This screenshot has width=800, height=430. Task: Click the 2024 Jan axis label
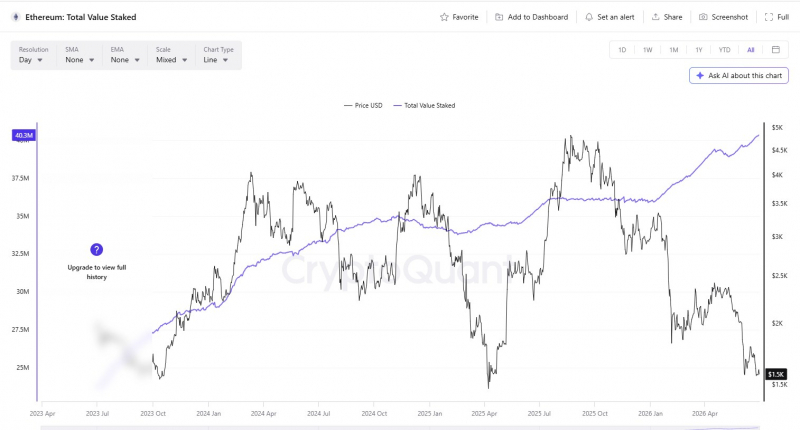click(x=208, y=414)
